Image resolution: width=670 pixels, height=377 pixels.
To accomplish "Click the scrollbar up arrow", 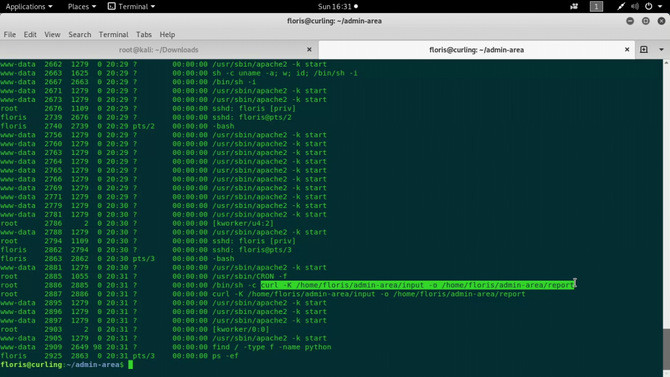I will [x=666, y=62].
